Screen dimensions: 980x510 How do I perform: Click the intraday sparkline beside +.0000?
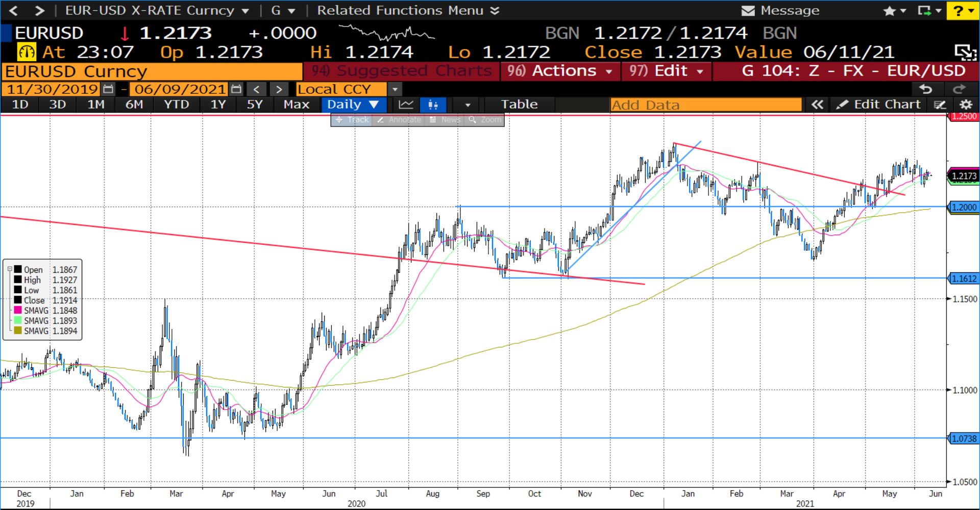pos(386,33)
